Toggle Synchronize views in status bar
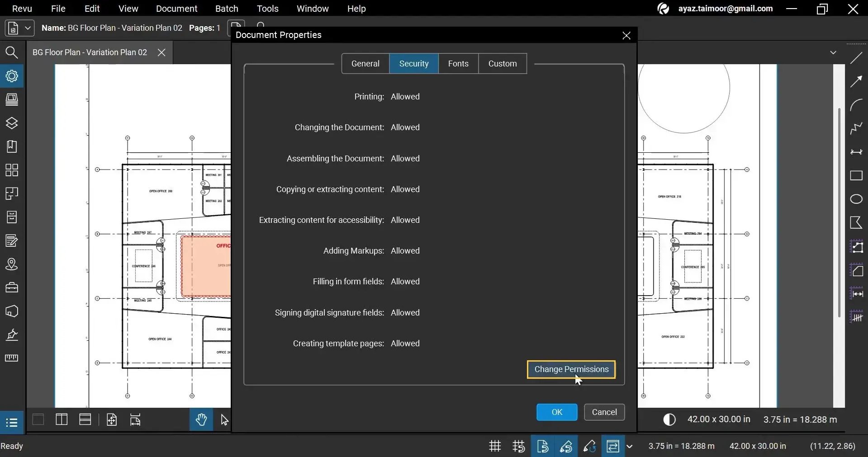The image size is (868, 457). pyautogui.click(x=613, y=446)
